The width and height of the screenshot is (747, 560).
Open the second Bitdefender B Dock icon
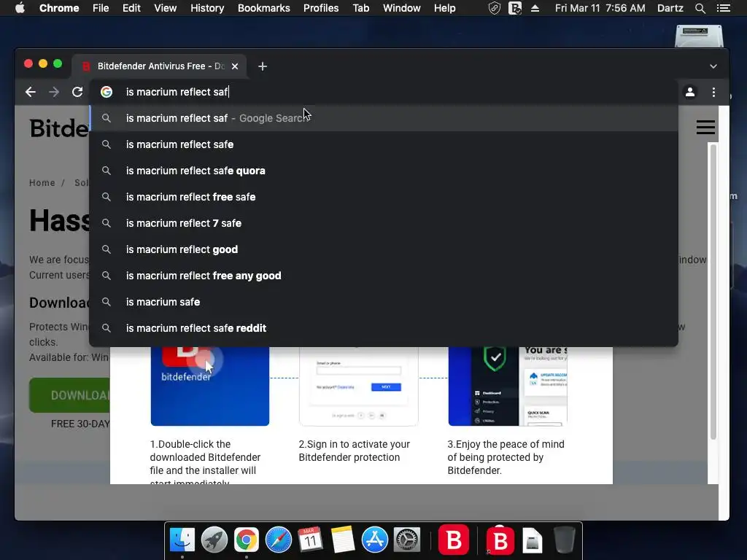tap(500, 540)
